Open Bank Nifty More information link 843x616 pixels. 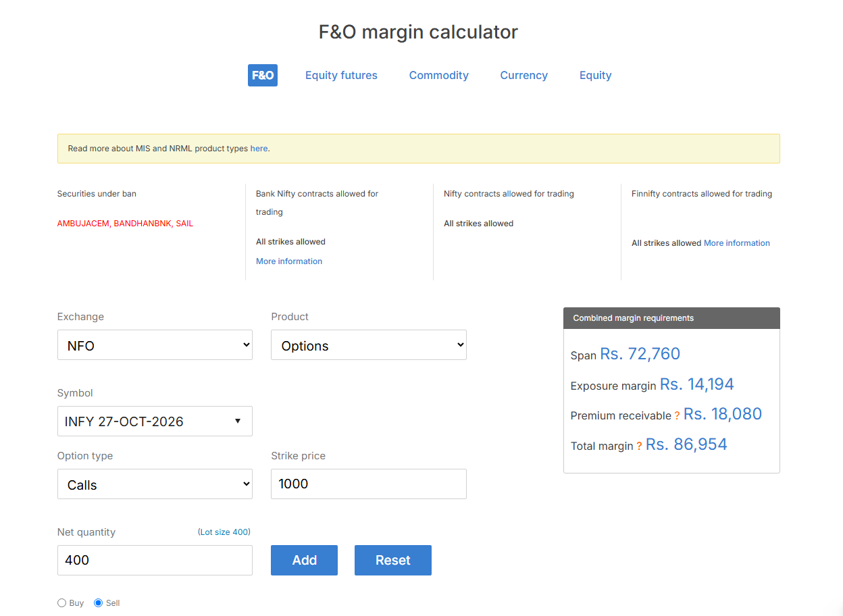tap(289, 261)
